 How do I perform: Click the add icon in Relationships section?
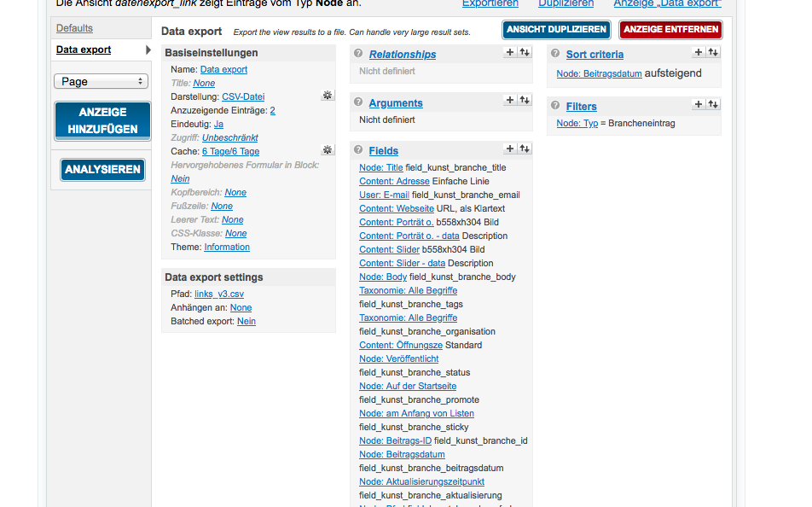tap(510, 52)
